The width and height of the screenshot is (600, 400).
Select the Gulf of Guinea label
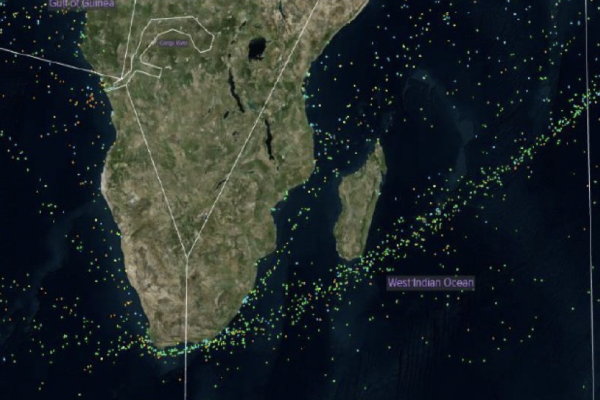pyautogui.click(x=82, y=4)
